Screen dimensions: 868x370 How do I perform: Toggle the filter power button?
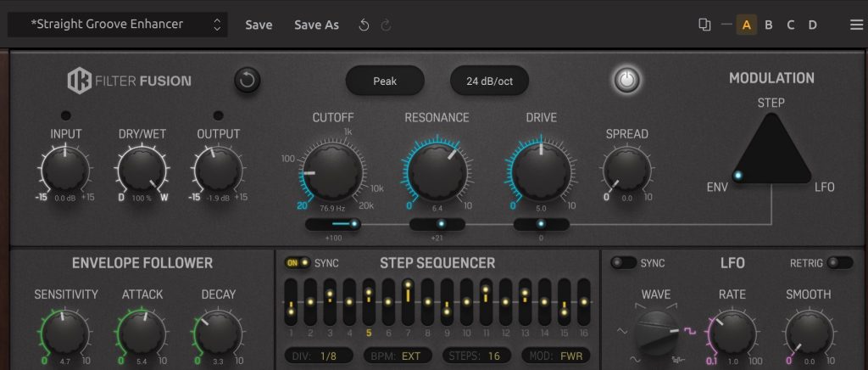626,81
